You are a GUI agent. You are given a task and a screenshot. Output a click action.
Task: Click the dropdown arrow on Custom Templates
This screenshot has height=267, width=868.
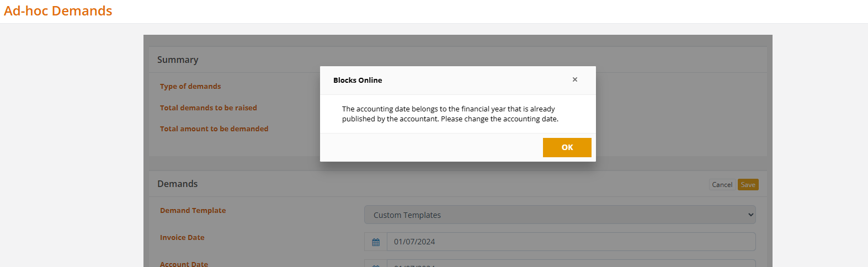(750, 215)
